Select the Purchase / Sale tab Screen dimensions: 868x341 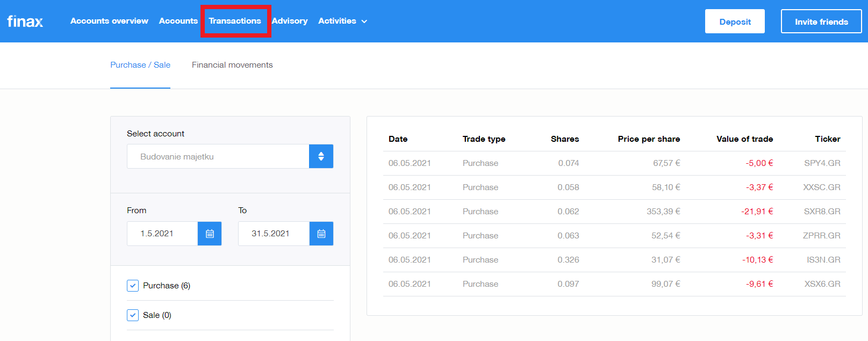pos(140,65)
